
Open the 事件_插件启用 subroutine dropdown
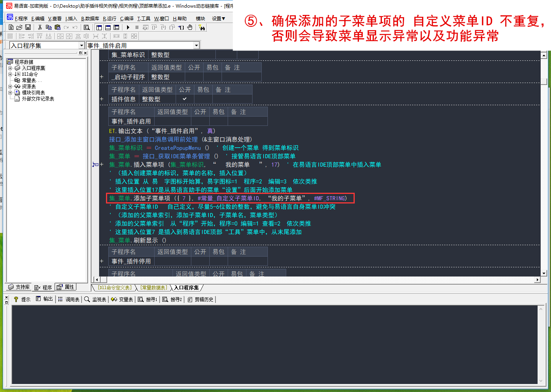(196, 46)
